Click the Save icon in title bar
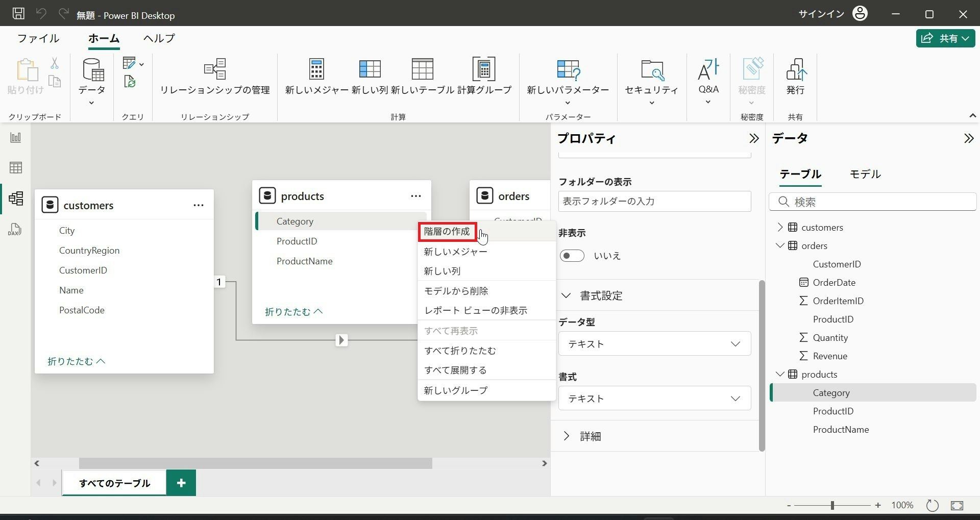This screenshot has height=520, width=980. [x=18, y=14]
